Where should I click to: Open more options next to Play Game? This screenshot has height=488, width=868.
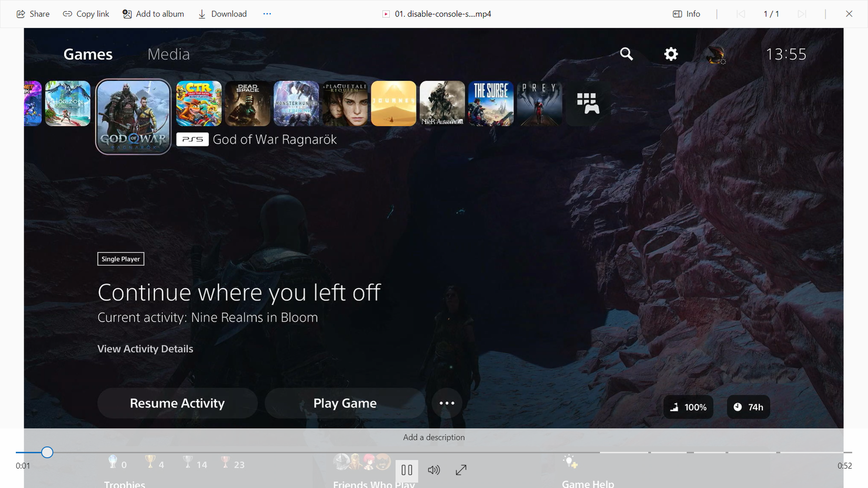pos(446,403)
